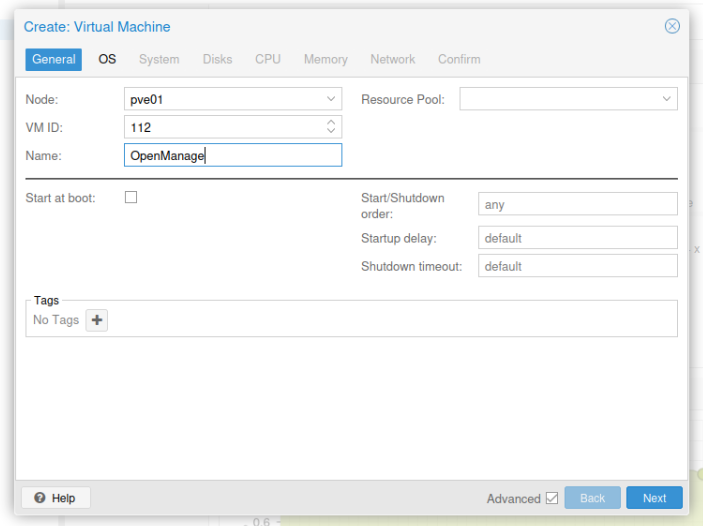Click the Back button
This screenshot has height=526, width=703.
(x=592, y=498)
